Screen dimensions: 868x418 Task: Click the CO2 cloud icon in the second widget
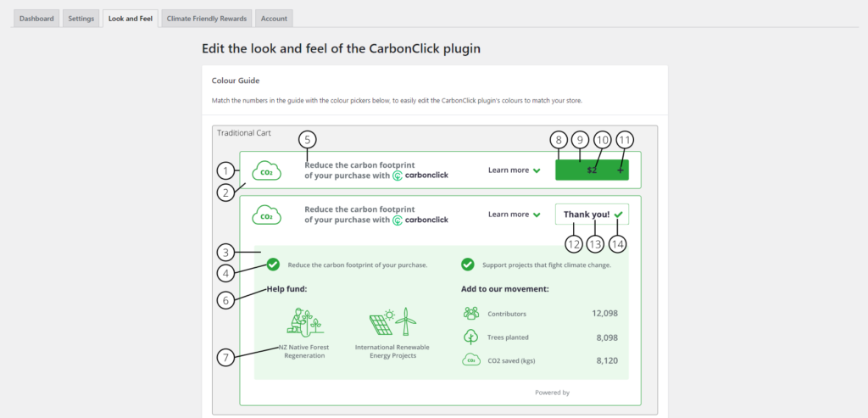tap(266, 215)
